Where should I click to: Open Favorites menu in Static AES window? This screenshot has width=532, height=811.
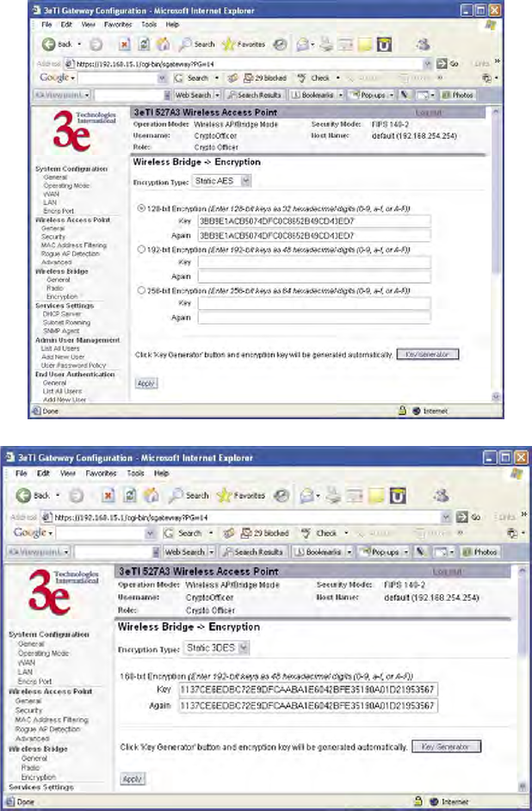point(118,24)
